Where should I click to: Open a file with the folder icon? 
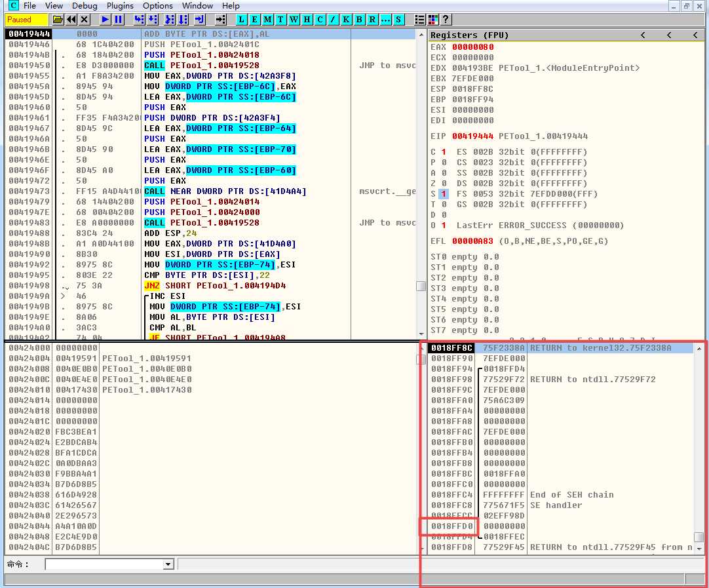coord(58,20)
